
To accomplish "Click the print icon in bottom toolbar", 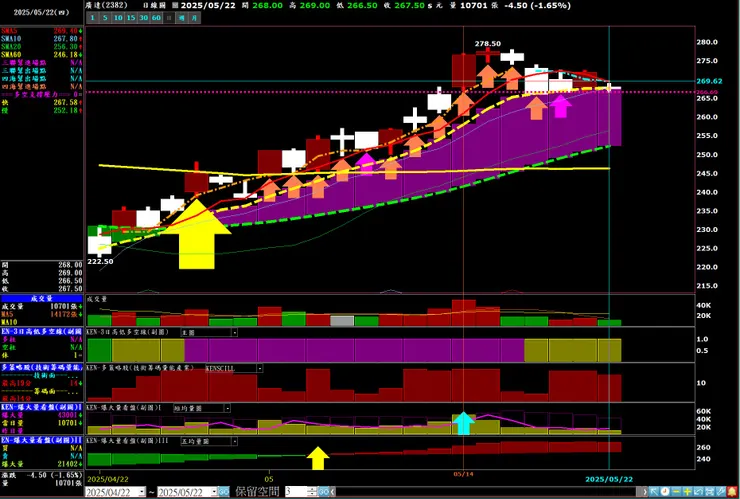I will click(710, 491).
